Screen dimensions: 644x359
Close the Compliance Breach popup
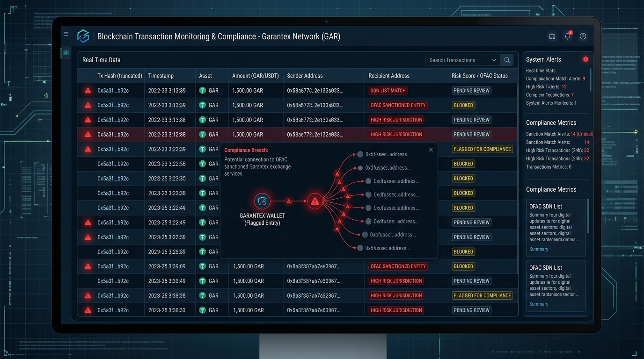click(431, 150)
